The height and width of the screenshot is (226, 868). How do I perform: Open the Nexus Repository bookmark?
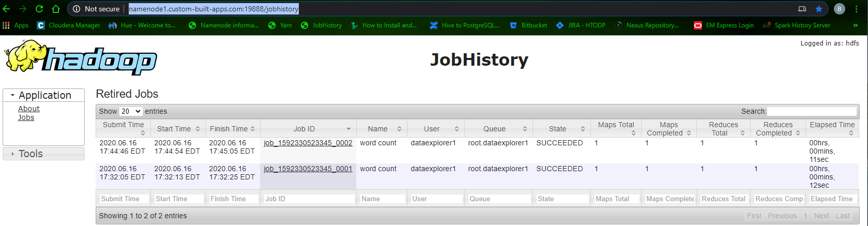click(x=647, y=25)
